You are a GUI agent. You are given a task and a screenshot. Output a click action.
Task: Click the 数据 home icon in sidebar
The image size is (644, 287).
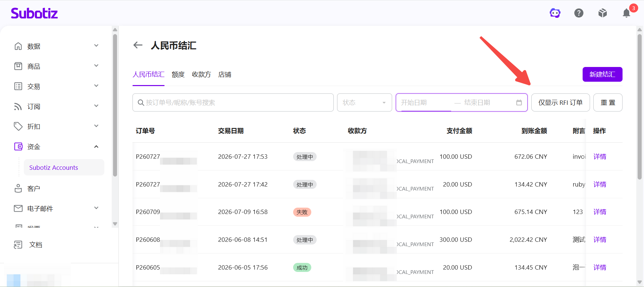pyautogui.click(x=18, y=46)
